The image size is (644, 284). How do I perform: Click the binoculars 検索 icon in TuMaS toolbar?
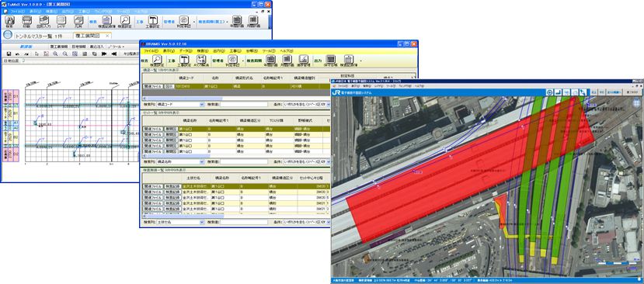pyautogui.click(x=9, y=20)
